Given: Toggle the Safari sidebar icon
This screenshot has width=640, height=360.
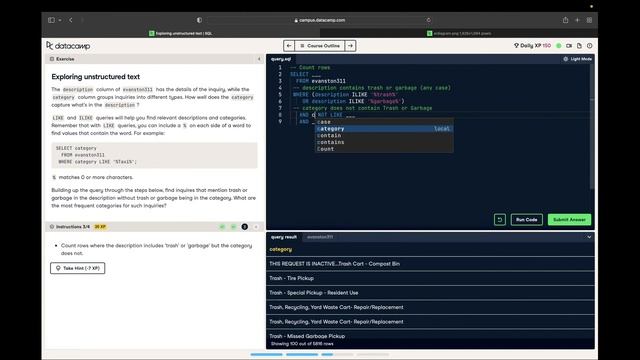Looking at the screenshot, I should (51, 20).
